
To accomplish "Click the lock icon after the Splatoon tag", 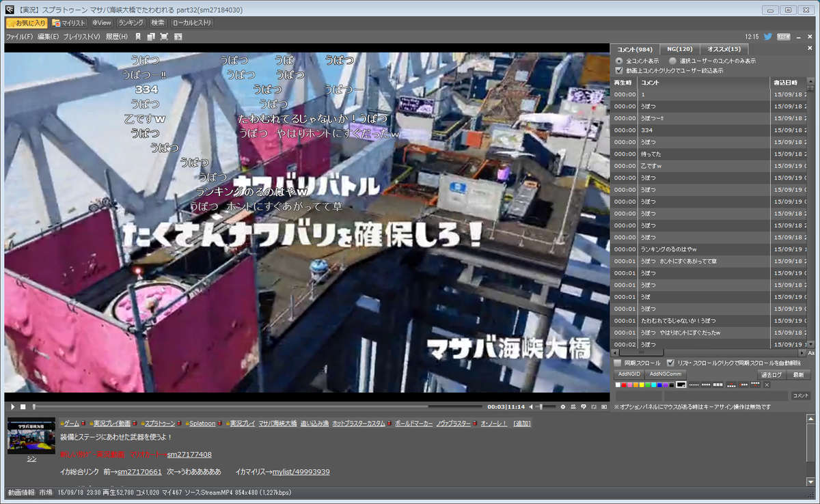I will coord(220,423).
